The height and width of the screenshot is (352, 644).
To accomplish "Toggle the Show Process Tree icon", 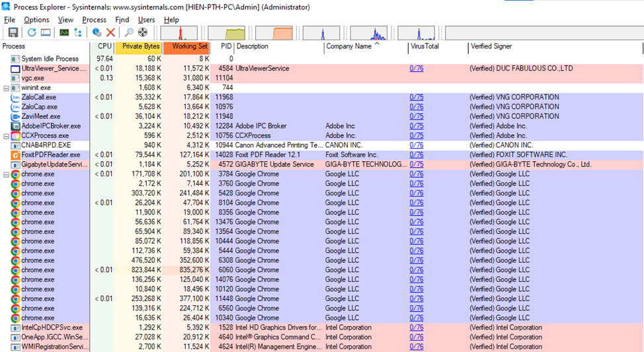I will pyautogui.click(x=78, y=32).
